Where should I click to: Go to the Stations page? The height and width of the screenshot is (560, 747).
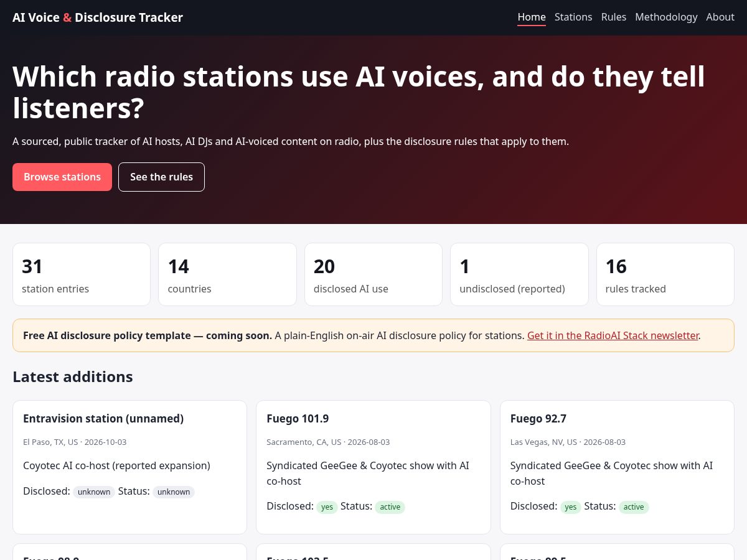pyautogui.click(x=573, y=17)
